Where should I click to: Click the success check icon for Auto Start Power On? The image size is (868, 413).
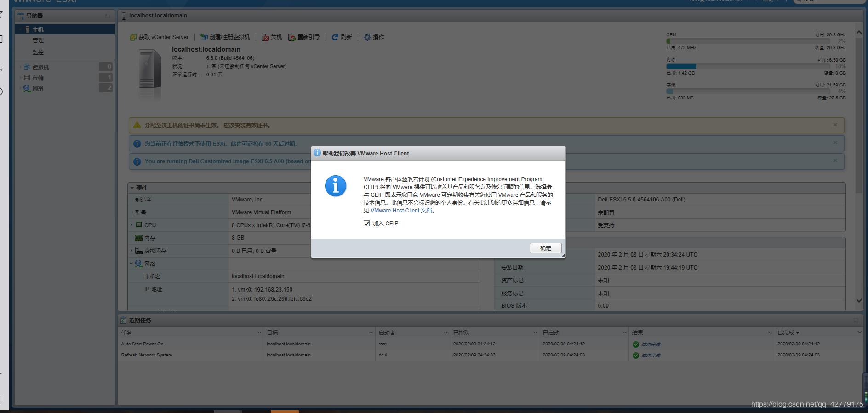coord(636,344)
